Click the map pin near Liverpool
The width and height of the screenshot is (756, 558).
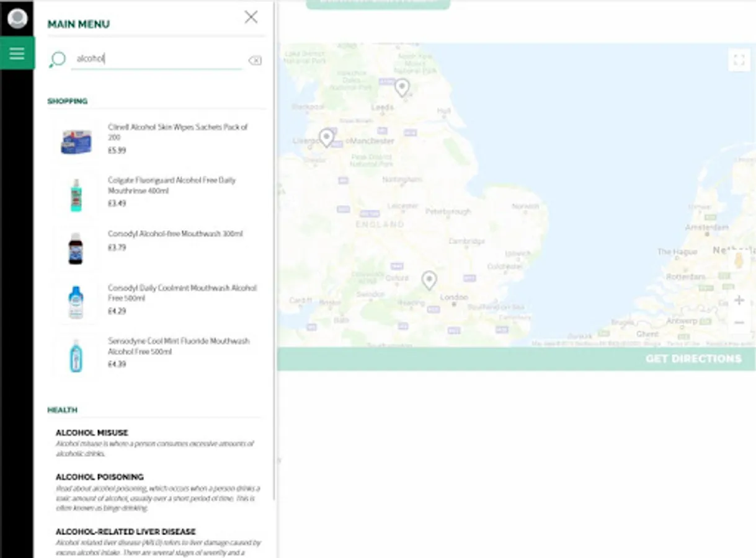(326, 136)
